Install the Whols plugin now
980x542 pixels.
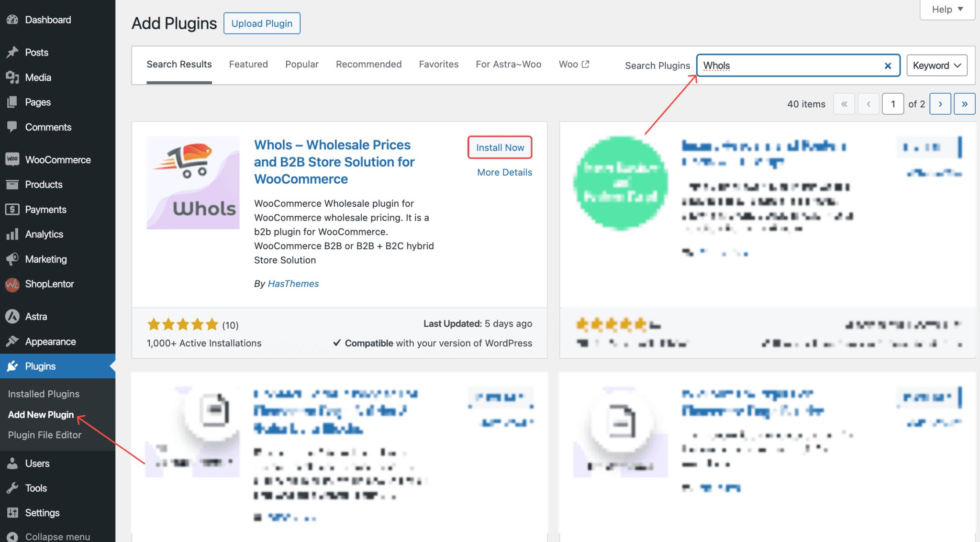(x=500, y=147)
